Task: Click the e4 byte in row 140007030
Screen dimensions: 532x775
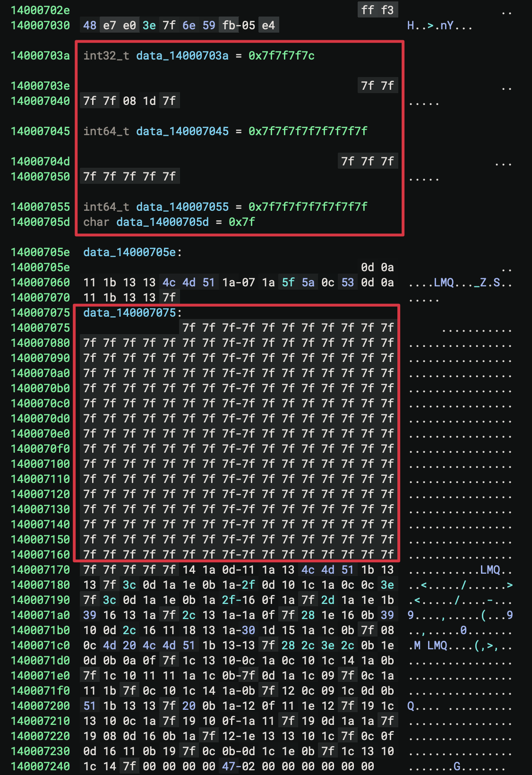Action: click(x=268, y=25)
